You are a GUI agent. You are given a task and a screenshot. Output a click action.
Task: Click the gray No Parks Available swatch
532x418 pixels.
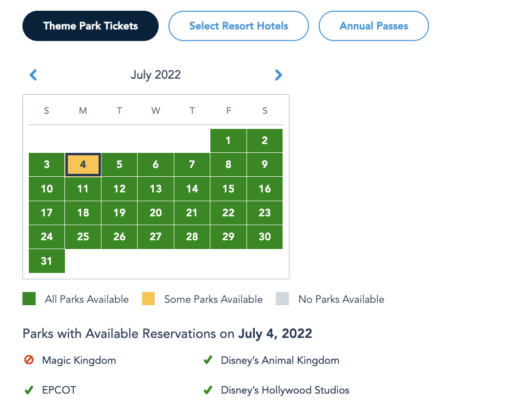282,299
